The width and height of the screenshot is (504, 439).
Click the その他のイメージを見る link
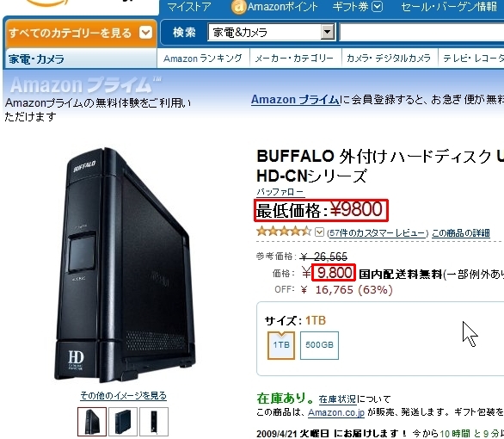(124, 395)
